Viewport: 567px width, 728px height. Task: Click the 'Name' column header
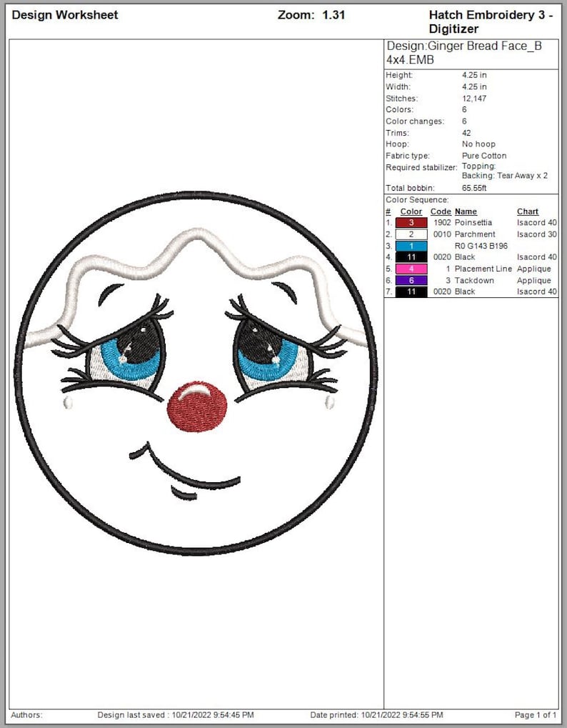tap(466, 211)
